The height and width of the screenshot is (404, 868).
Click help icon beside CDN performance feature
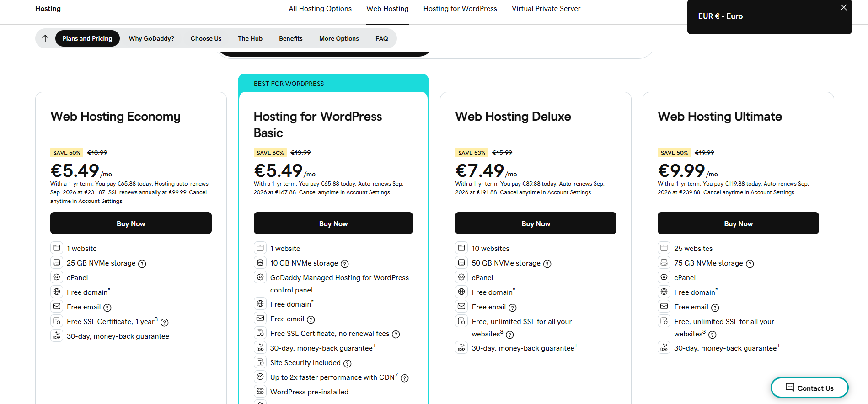point(405,378)
